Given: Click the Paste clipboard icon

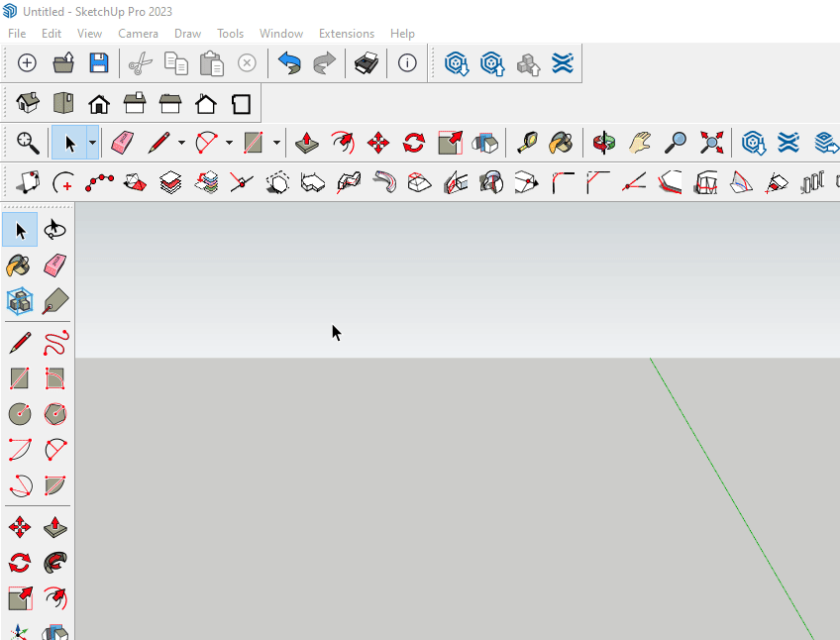Looking at the screenshot, I should click(212, 63).
